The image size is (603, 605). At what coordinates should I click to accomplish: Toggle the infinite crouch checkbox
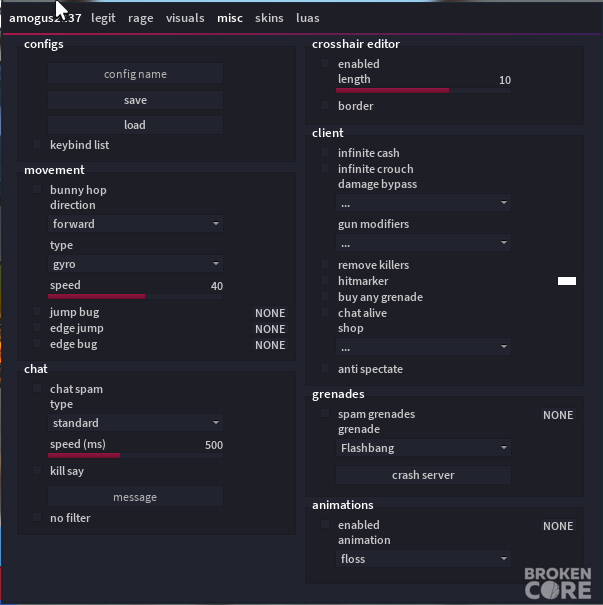[x=325, y=169]
